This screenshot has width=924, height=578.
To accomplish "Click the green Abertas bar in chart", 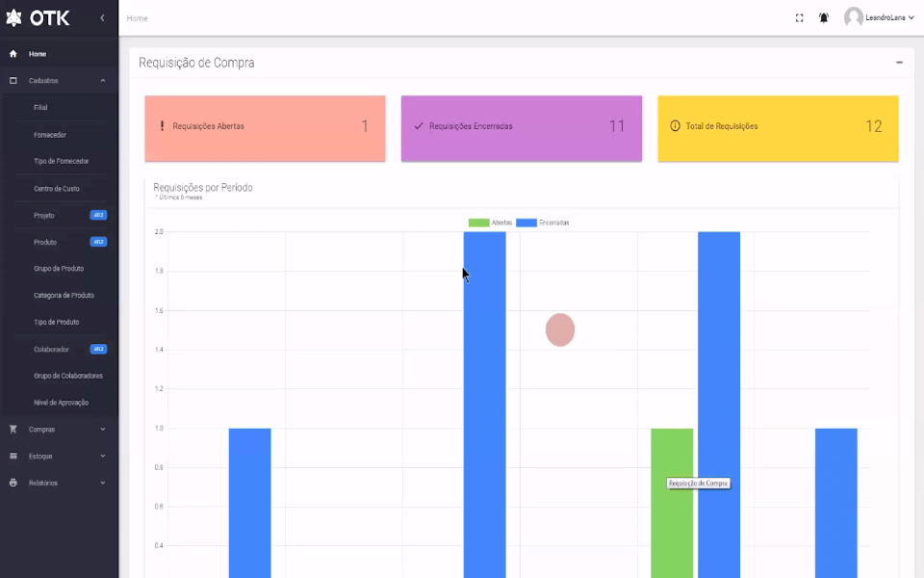I will 672,503.
